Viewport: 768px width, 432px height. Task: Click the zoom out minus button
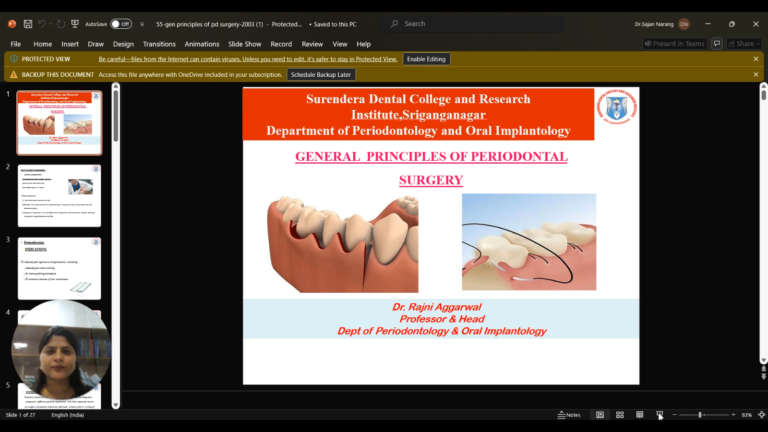point(674,415)
